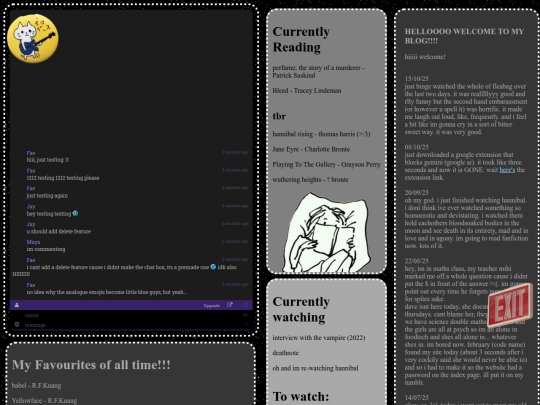Click blue emoji in Fae's delete feature message
Screen dimensions: 540x405
213,267
